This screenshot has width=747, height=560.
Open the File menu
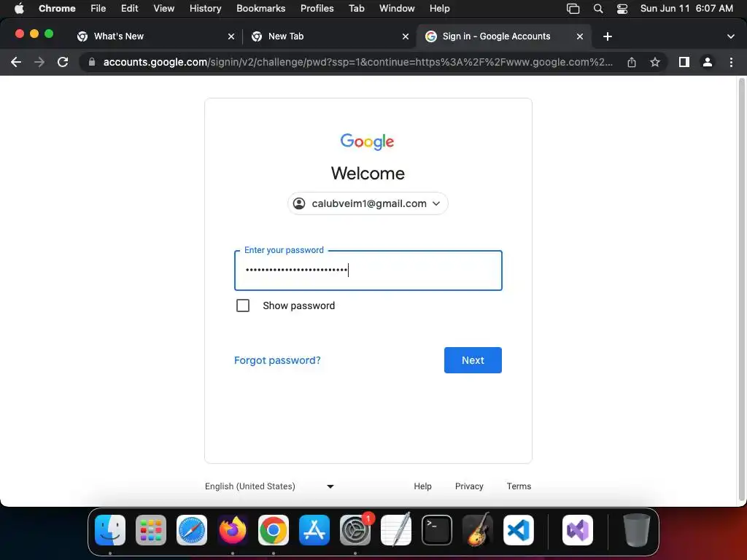pos(98,9)
